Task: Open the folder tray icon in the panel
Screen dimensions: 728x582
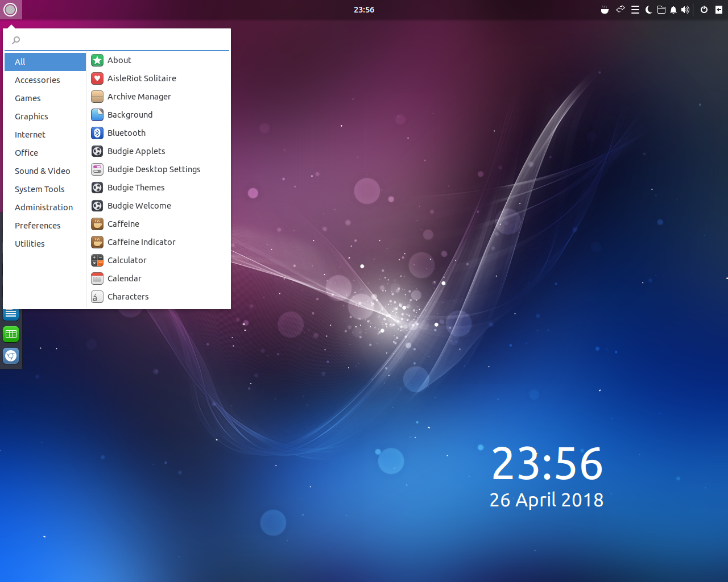Action: pos(661,10)
